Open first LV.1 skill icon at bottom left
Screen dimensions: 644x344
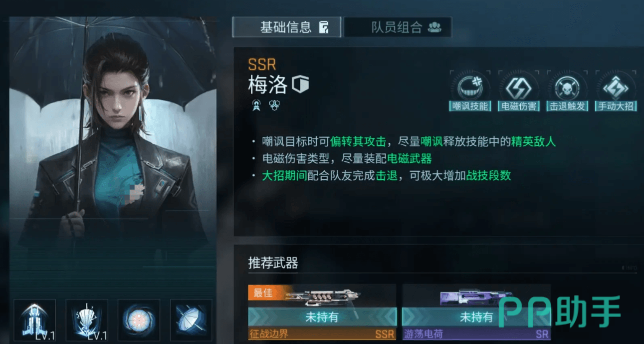click(34, 320)
